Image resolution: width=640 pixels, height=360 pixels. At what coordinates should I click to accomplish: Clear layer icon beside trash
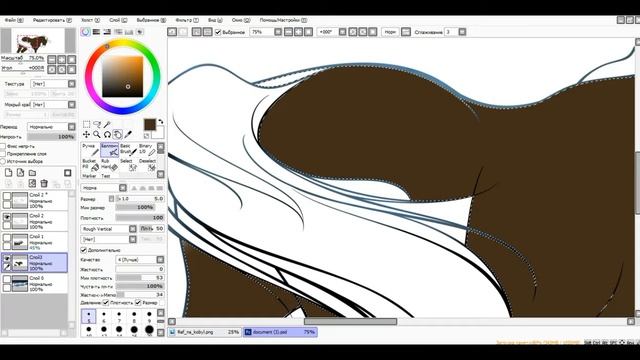point(32,184)
